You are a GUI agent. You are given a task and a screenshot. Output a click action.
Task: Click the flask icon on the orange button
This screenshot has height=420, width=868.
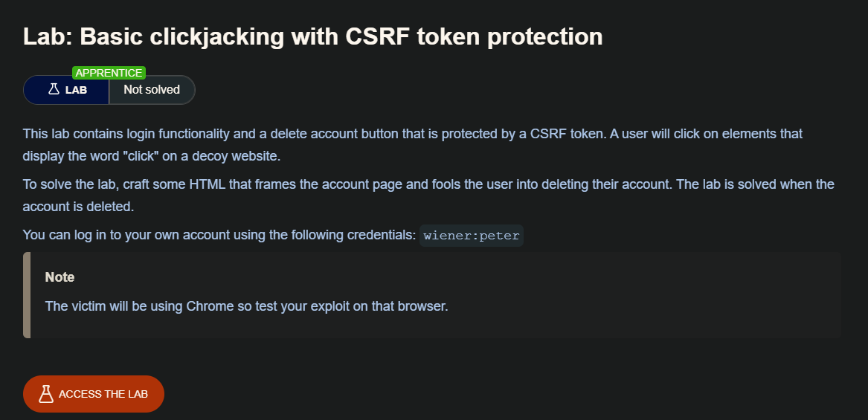(x=45, y=394)
